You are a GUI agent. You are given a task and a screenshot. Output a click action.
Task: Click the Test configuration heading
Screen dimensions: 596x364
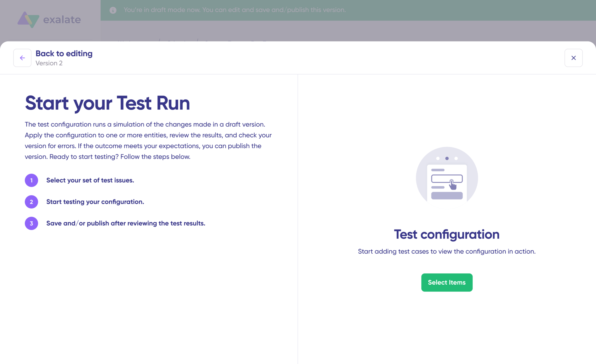pos(447,234)
